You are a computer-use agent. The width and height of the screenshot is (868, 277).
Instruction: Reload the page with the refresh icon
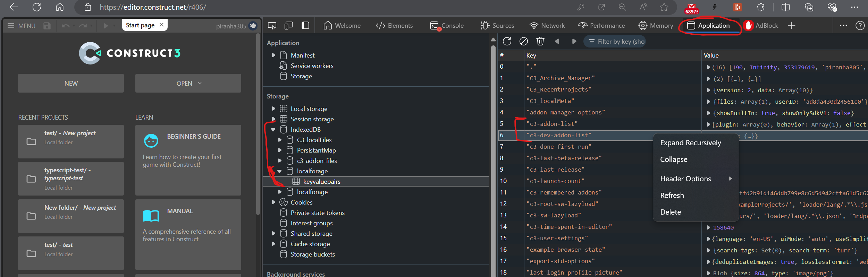[x=37, y=7]
